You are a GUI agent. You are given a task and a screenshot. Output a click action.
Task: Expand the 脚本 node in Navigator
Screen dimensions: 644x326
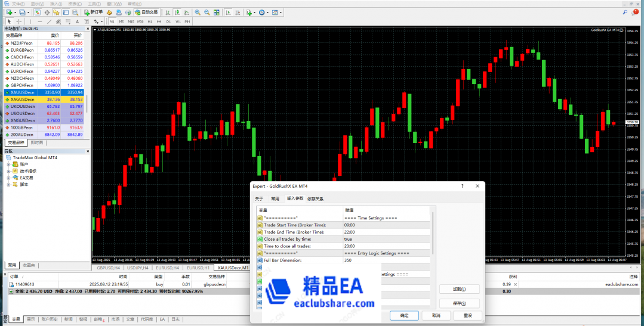[8, 185]
